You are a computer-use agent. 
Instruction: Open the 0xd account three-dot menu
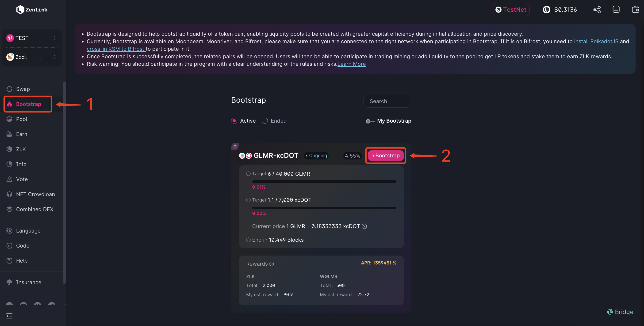(x=54, y=57)
